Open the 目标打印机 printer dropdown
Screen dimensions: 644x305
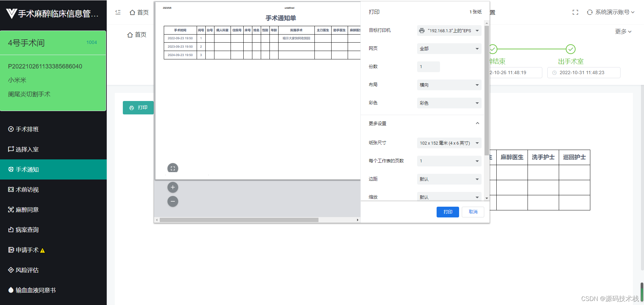click(x=449, y=31)
